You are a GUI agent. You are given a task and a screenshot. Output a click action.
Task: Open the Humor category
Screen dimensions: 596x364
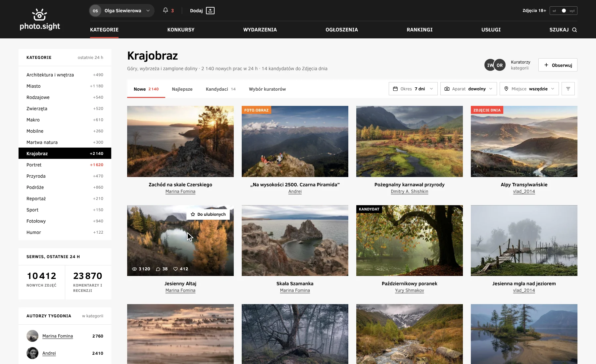[65, 232]
